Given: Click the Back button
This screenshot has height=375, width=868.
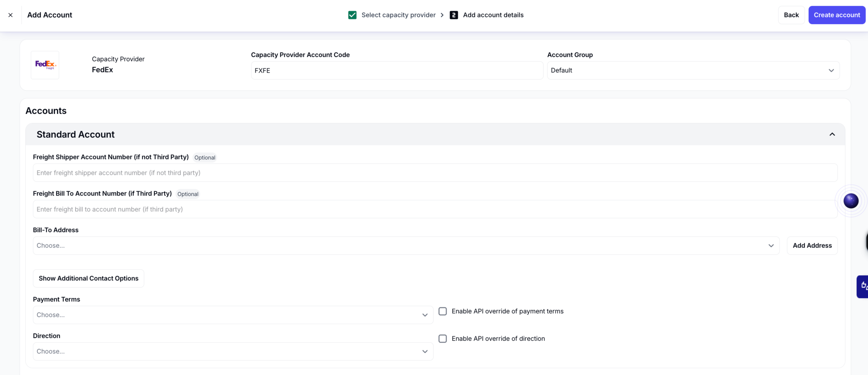Looking at the screenshot, I should click(791, 15).
